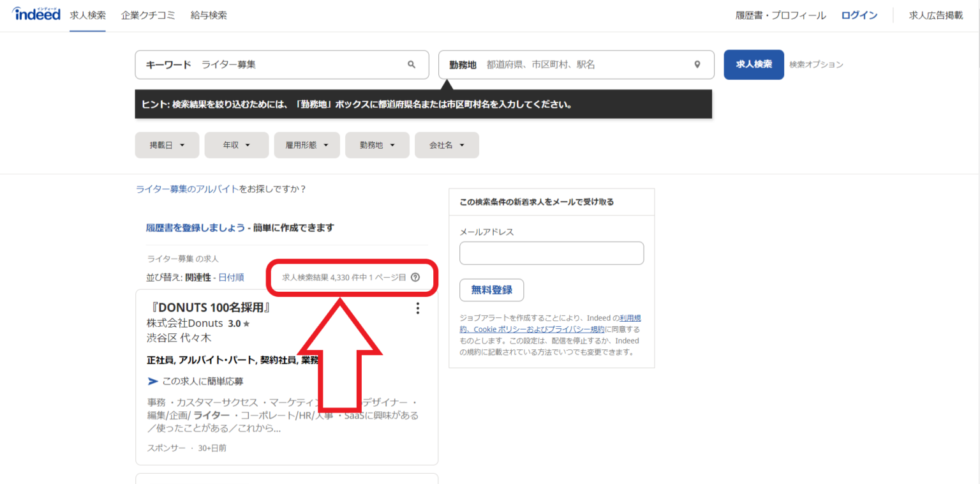Viewport: 980px width, 484px height.
Task: Click the location pin icon
Action: tap(697, 64)
